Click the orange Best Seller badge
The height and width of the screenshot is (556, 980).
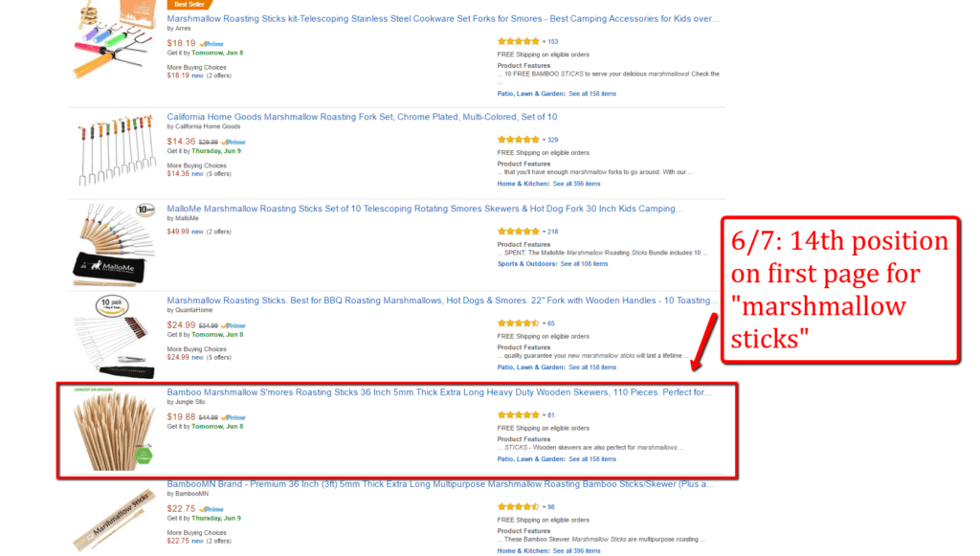tap(182, 4)
